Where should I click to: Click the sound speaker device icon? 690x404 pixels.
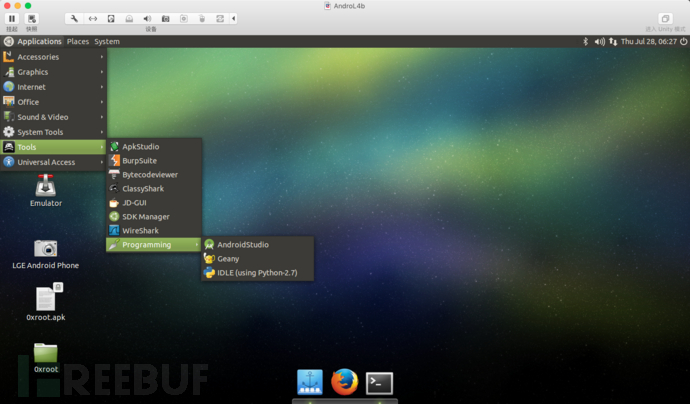click(x=147, y=18)
